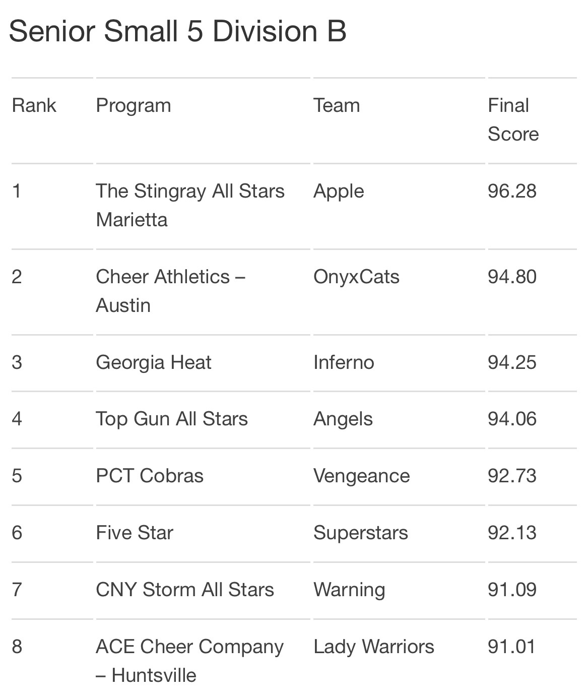Click the Superstars team name
This screenshot has width=588, height=700.
click(361, 533)
